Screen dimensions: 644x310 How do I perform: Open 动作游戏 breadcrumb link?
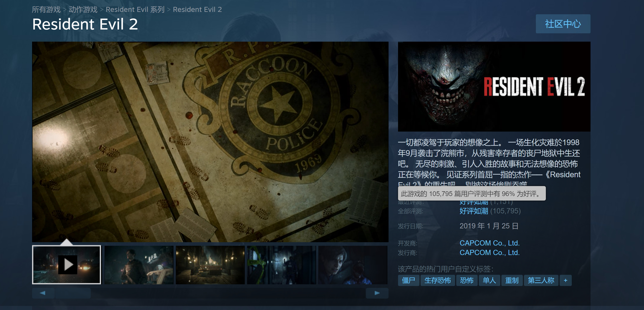(83, 10)
